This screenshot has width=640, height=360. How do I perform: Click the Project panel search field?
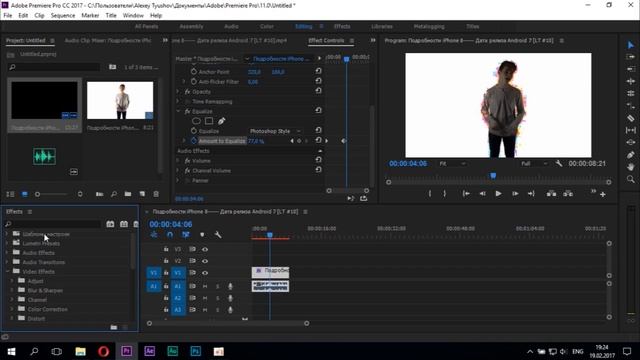(x=55, y=67)
